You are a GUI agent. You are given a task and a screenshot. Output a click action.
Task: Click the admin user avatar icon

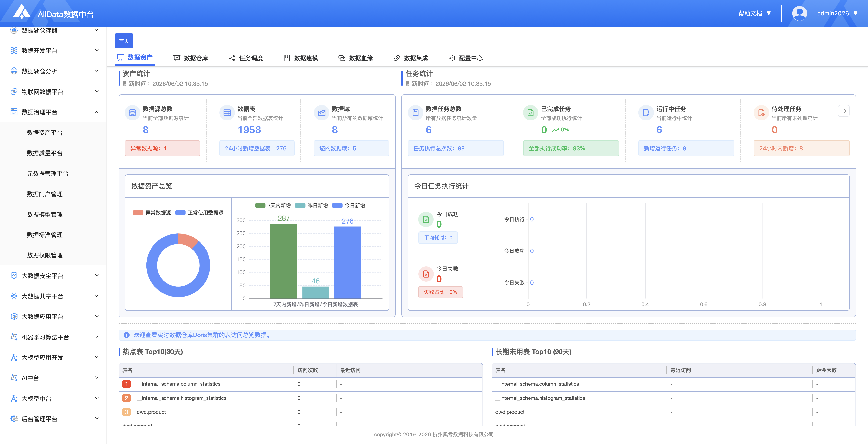(x=799, y=14)
